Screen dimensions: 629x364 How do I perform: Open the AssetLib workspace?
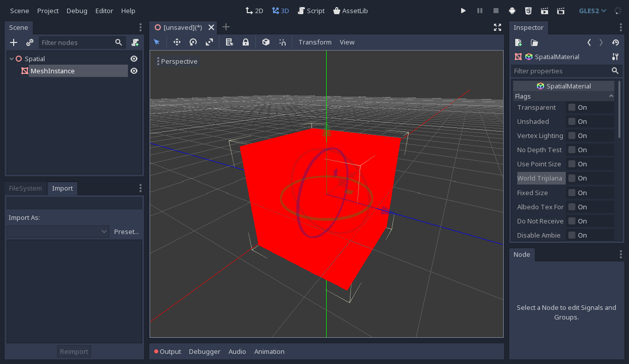click(350, 11)
